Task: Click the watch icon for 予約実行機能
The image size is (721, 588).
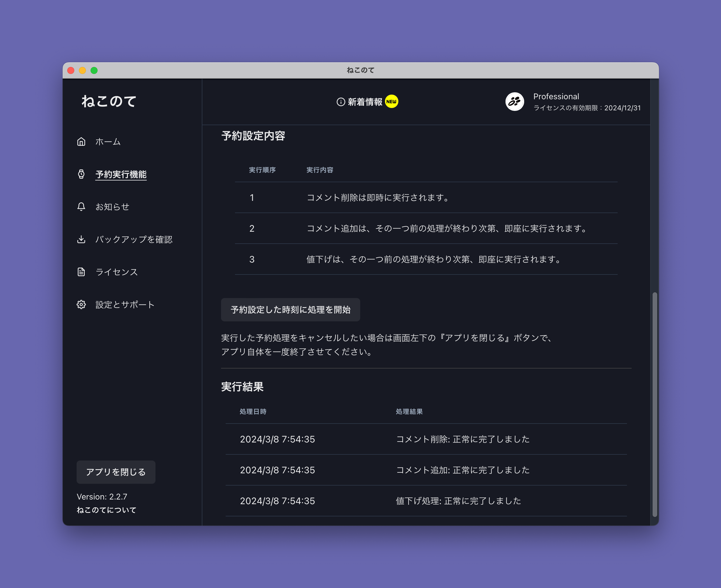Action: pyautogui.click(x=81, y=174)
